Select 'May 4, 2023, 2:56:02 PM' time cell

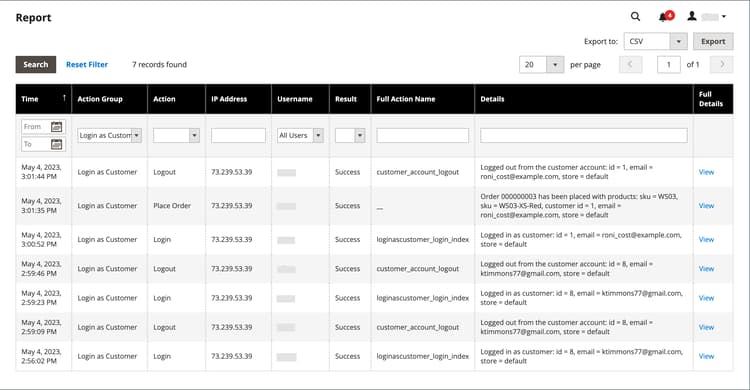(x=41, y=357)
